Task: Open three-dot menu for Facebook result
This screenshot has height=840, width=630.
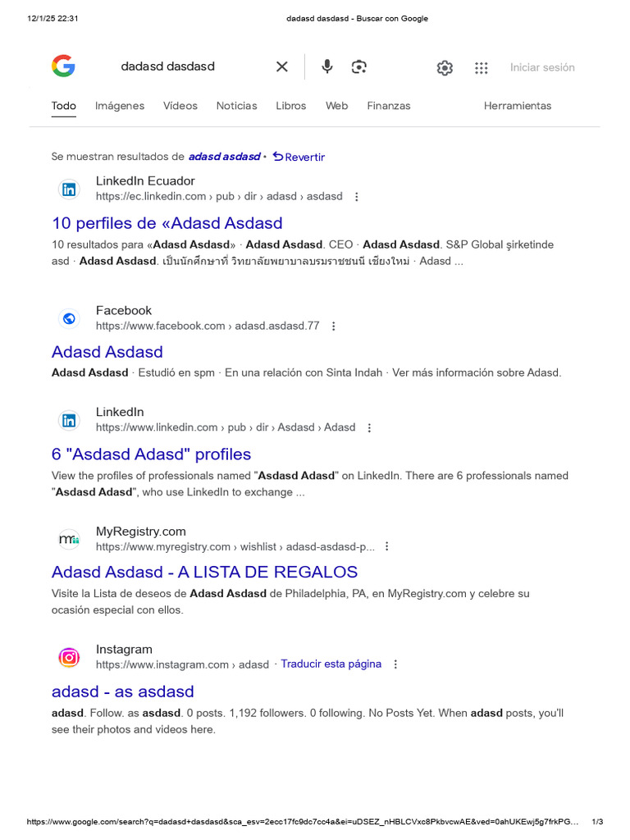Action: (333, 326)
